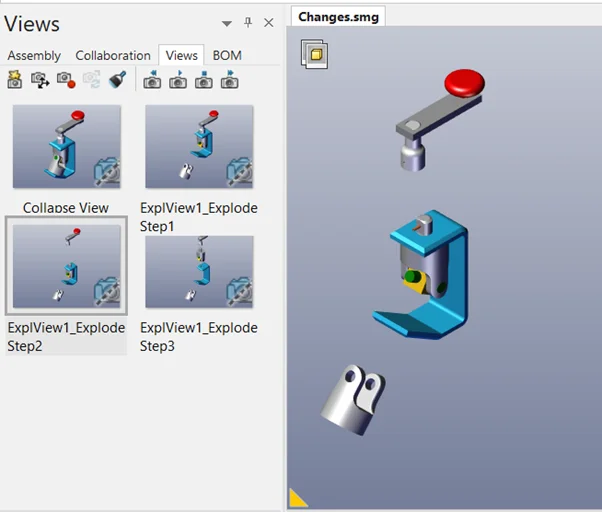This screenshot has width=602, height=512.
Task: Go to next view camera icon
Action: [x=230, y=79]
